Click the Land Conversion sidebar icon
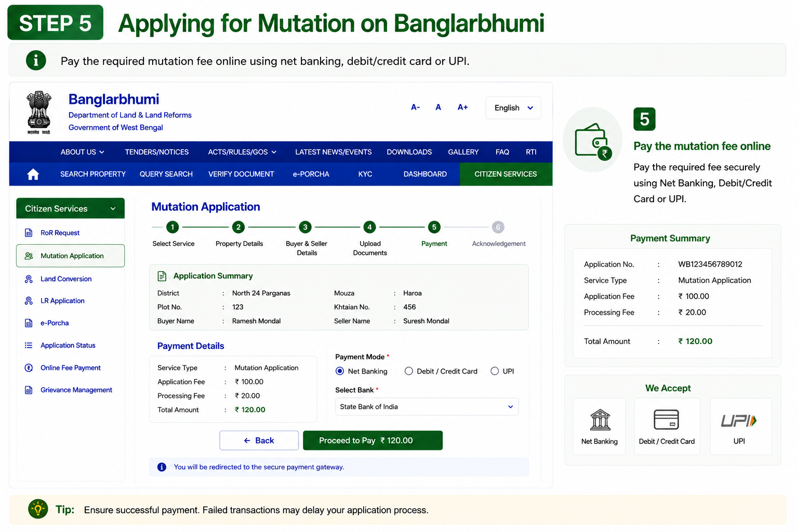 pos(29,279)
